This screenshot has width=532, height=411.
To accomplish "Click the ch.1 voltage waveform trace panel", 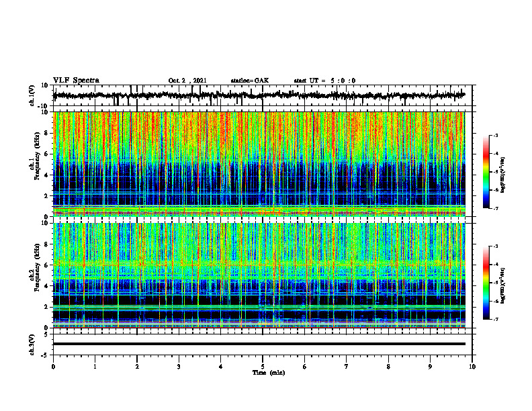I will (263, 95).
